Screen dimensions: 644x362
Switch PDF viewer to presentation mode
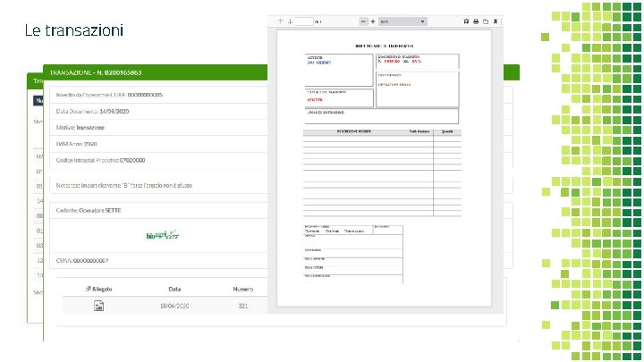coord(466,21)
